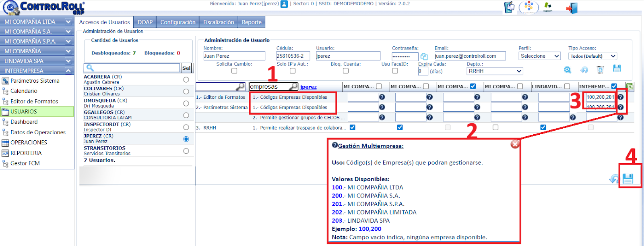Open the Perfil dropdown
This screenshot has width=644, height=246.
point(540,56)
